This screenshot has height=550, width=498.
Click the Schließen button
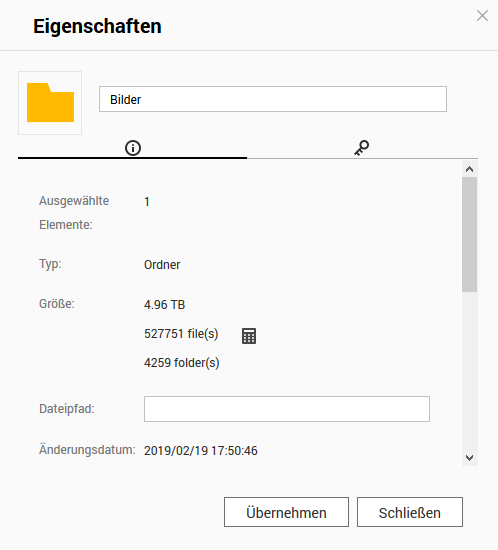(x=410, y=512)
